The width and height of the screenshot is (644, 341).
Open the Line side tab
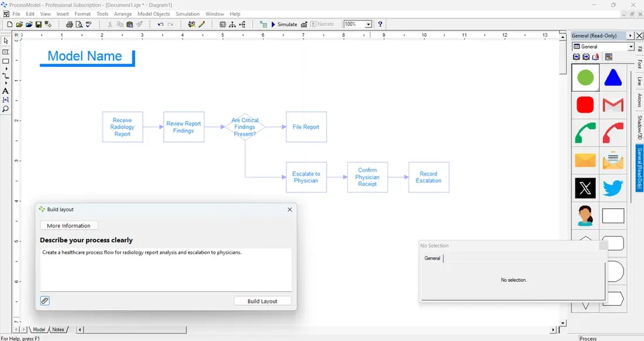(x=639, y=81)
